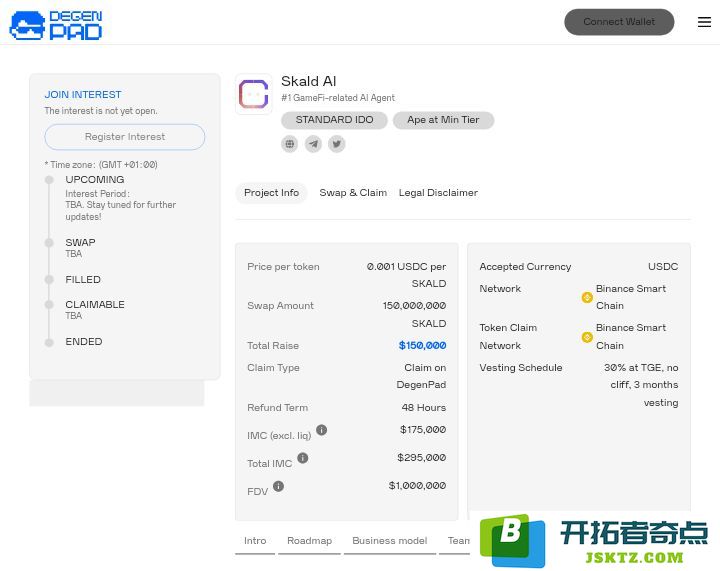Click the UPCOMING timeline step marker
Viewport: 720px width, 571px height.
pos(49,179)
